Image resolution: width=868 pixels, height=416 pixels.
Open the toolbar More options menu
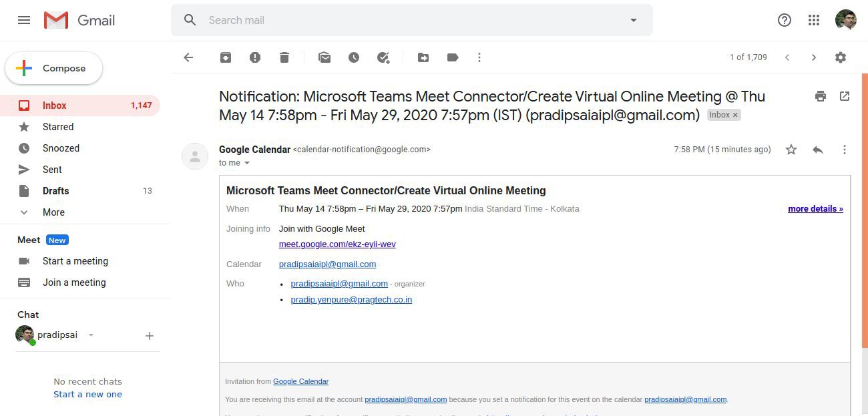click(479, 57)
